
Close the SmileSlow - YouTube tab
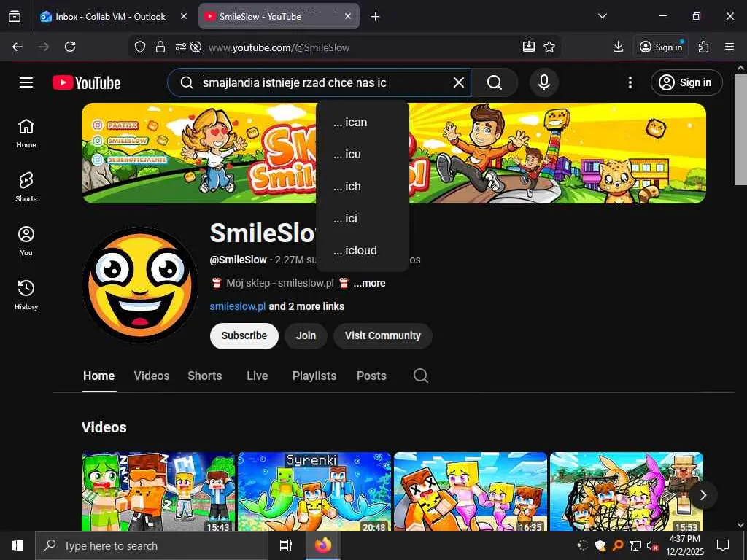point(348,16)
